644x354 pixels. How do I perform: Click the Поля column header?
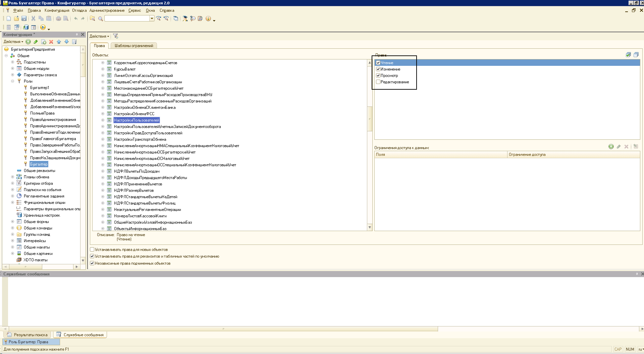tap(441, 154)
